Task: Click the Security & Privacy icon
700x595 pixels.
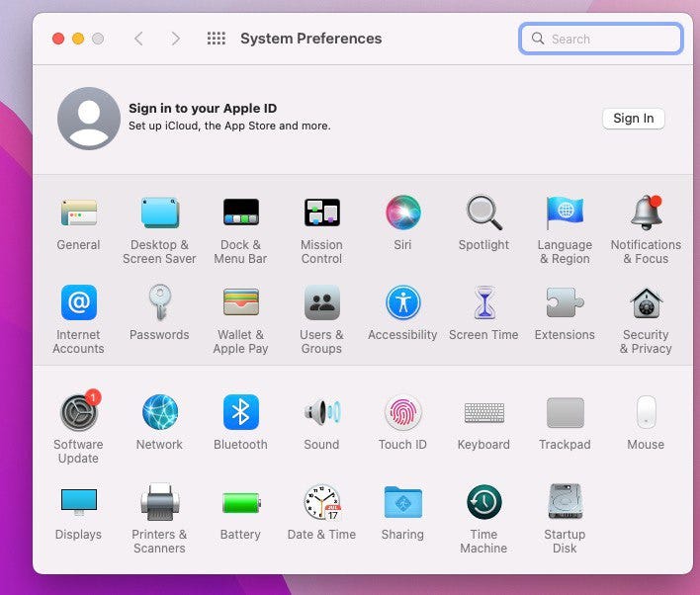Action: pos(646,302)
